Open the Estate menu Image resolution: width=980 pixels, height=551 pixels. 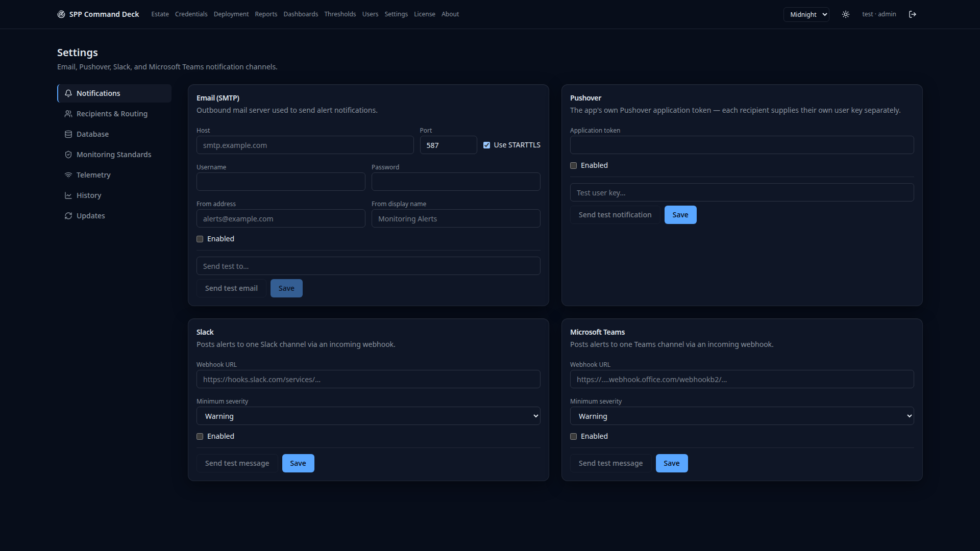pos(160,14)
